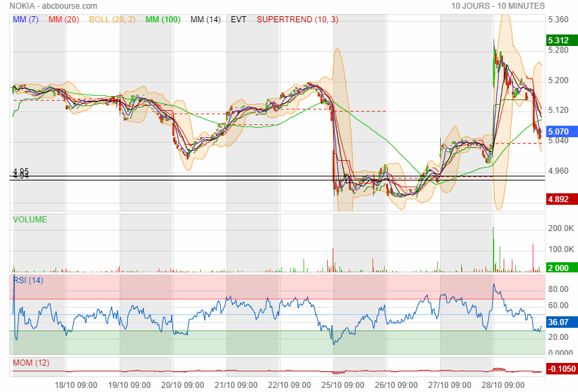Click the MM (7) legend label

pos(26,20)
